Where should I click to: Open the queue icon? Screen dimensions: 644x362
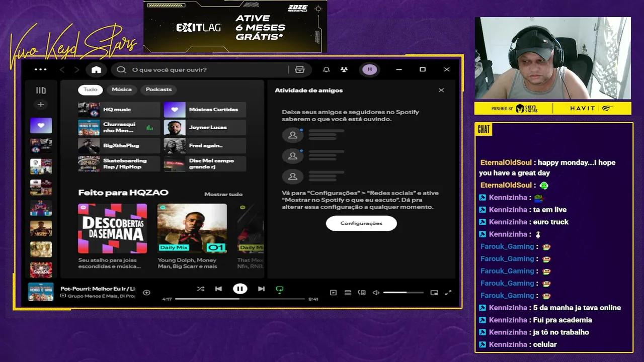pos(348,293)
